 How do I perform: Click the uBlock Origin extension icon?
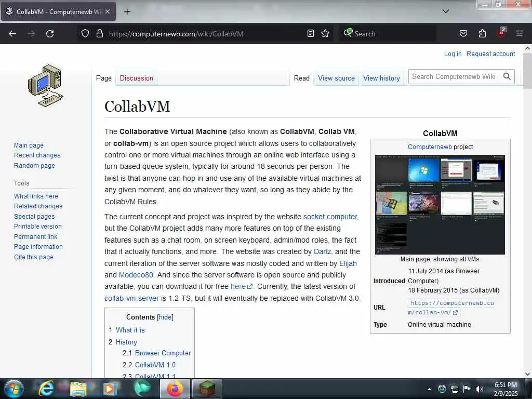pos(501,33)
